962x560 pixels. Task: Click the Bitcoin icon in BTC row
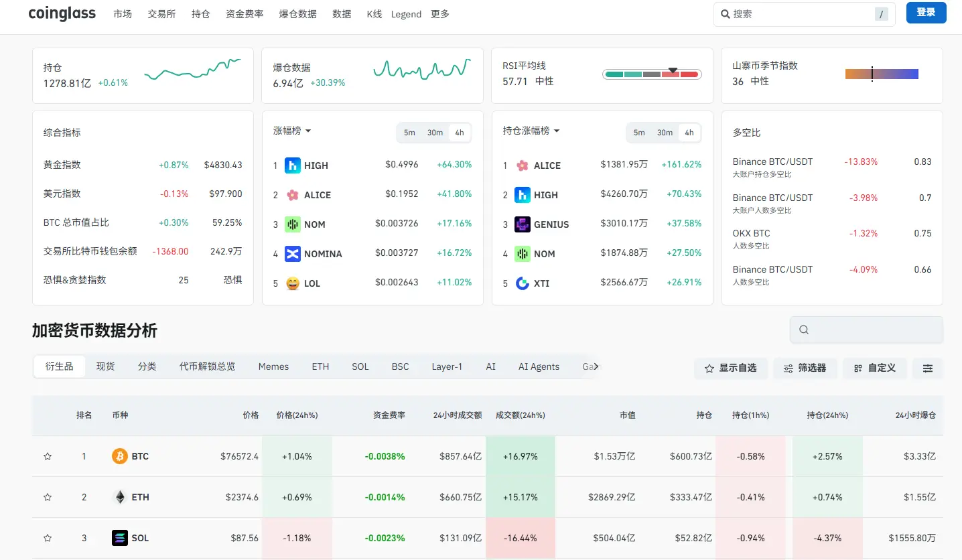(x=119, y=456)
